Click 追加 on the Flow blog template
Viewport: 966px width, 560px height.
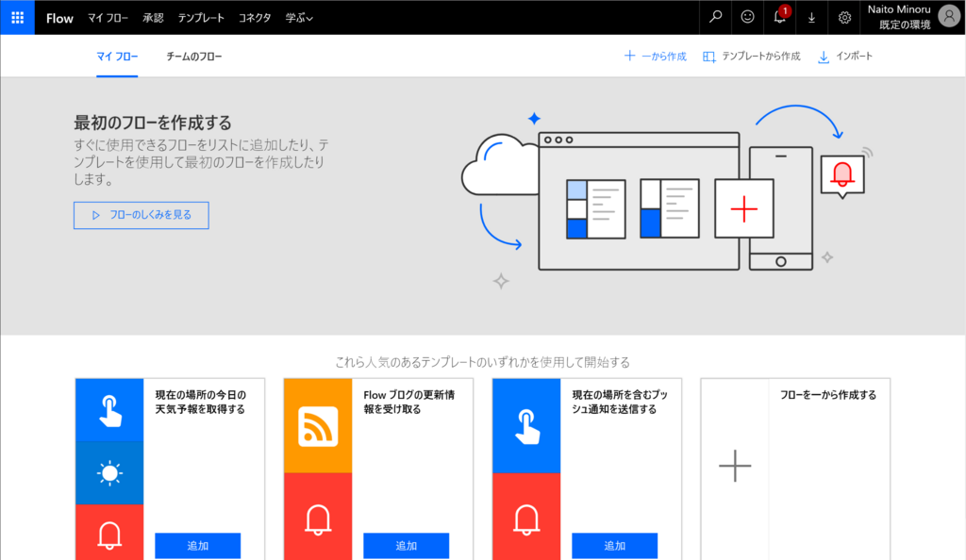[x=406, y=546]
